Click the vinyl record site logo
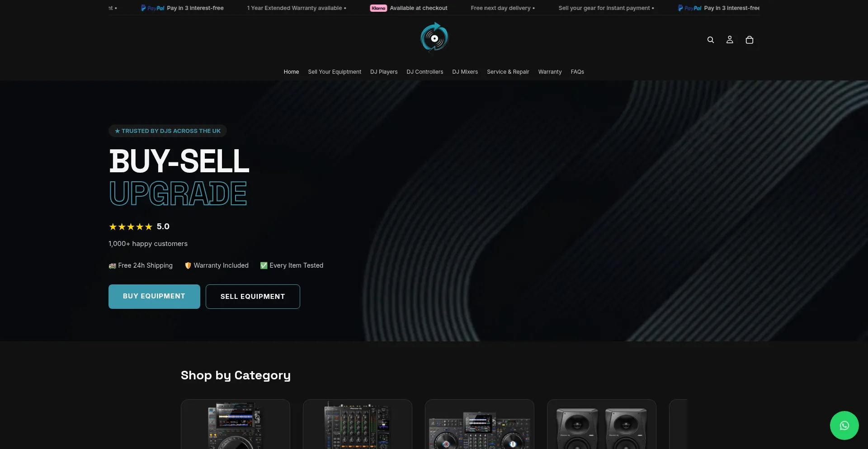The image size is (868, 449). pyautogui.click(x=434, y=37)
